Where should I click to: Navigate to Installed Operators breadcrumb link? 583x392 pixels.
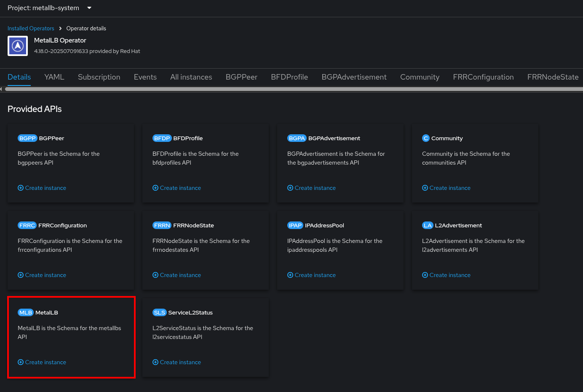[x=31, y=28]
